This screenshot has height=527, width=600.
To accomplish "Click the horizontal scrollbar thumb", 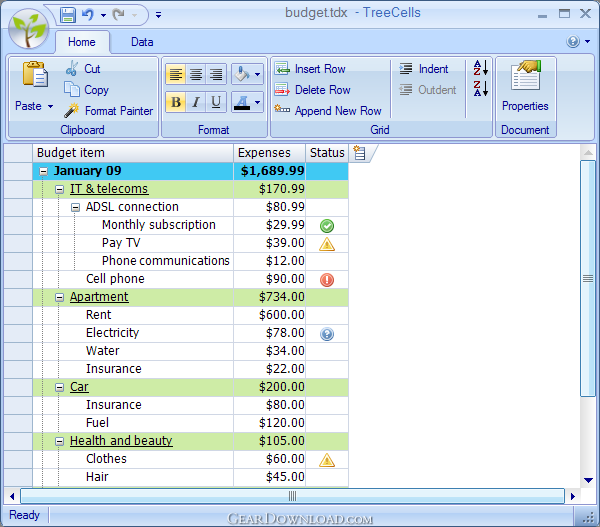I will click(x=292, y=496).
